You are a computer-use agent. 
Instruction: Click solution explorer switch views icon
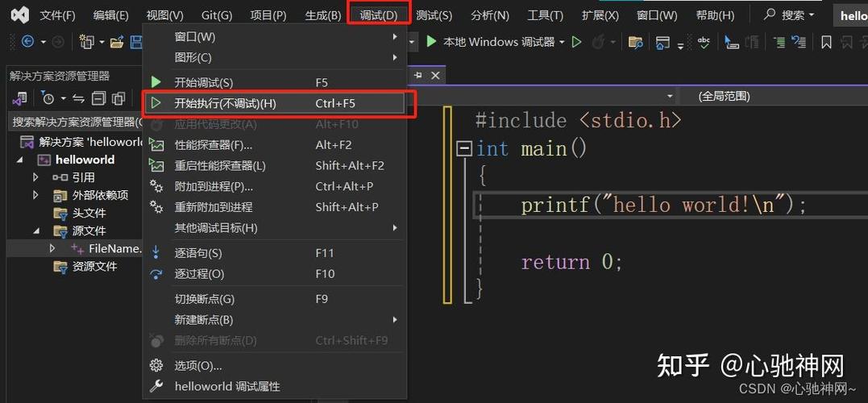pos(19,98)
